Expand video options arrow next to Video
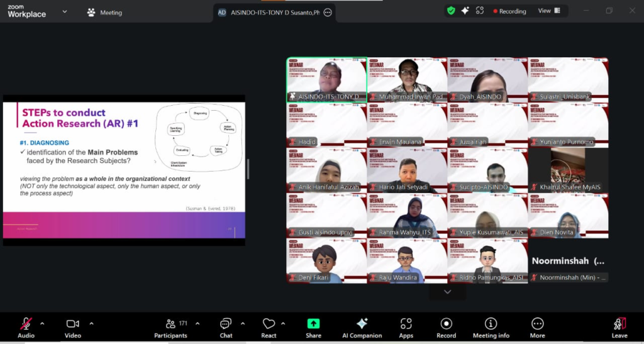 [x=91, y=324]
